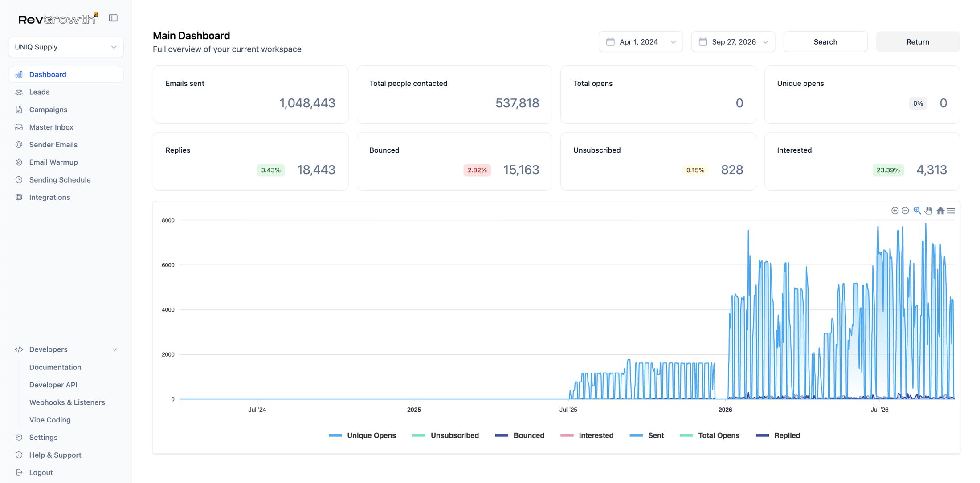Click the Bounced 2.82% badge
The width and height of the screenshot is (980, 483).
click(x=477, y=170)
